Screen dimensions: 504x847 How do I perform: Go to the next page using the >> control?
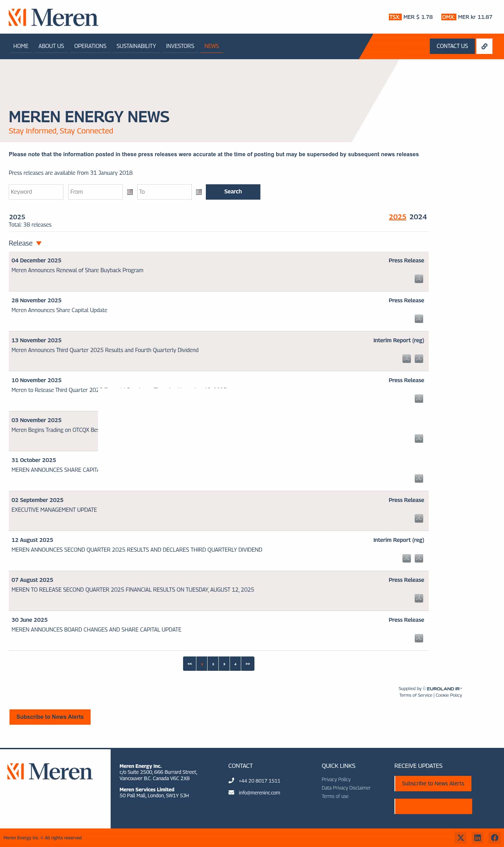(247, 663)
